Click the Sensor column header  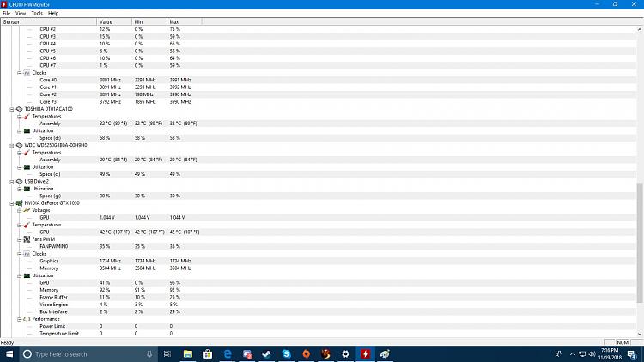point(49,21)
